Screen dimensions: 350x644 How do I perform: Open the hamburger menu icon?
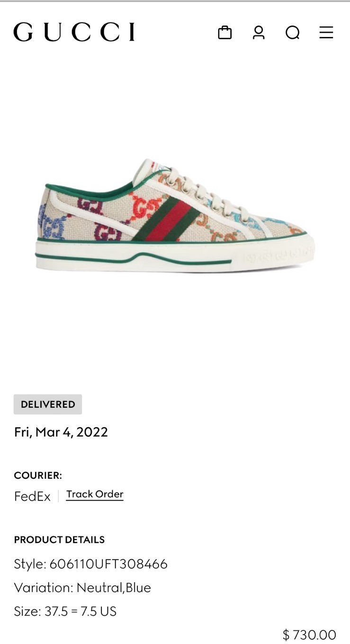point(326,32)
